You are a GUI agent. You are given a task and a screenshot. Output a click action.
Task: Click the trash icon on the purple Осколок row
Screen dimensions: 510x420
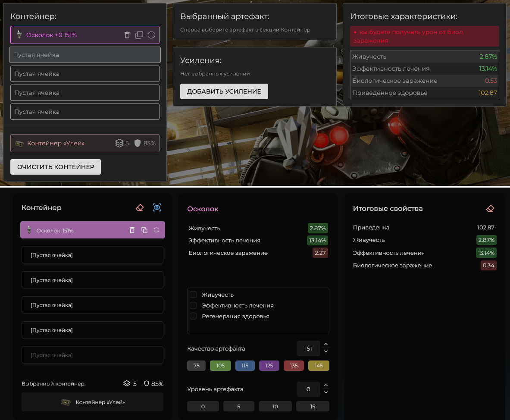pos(132,230)
